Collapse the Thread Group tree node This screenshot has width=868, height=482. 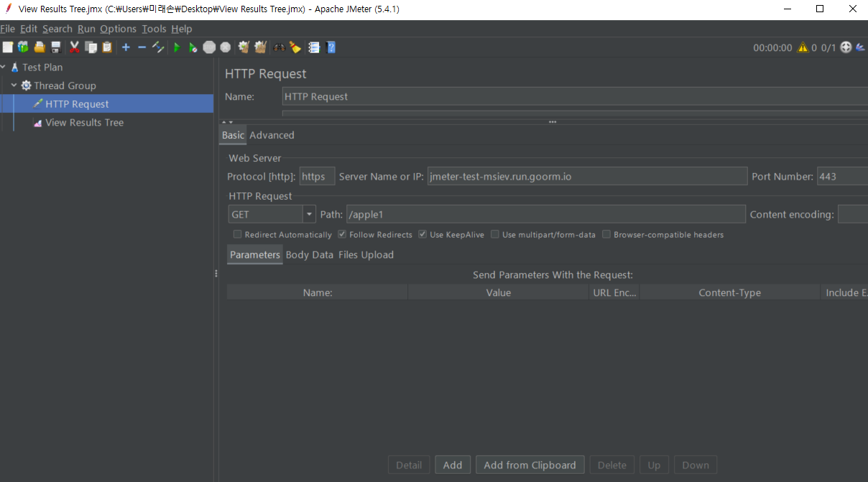coord(14,85)
